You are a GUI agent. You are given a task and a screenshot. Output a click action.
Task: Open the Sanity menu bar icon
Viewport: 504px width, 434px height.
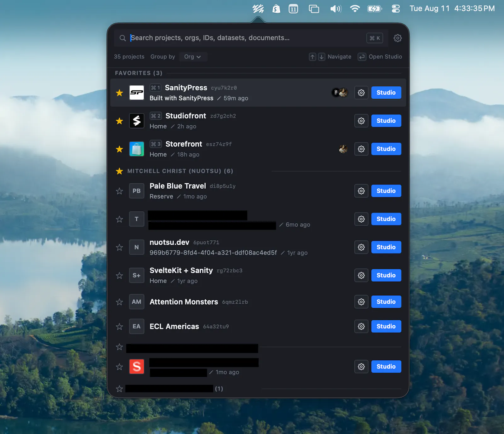[x=258, y=9]
